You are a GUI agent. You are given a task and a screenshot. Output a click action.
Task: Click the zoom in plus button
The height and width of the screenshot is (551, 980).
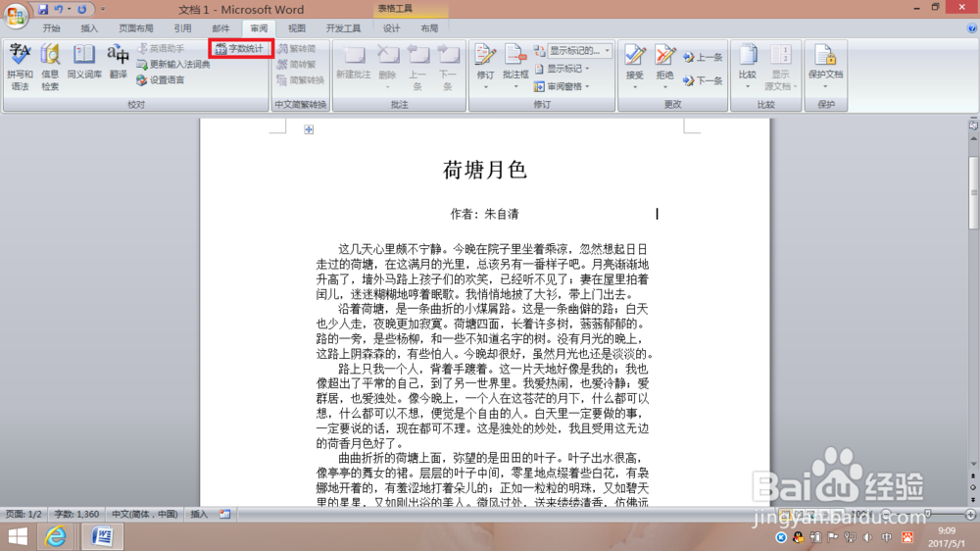[970, 514]
